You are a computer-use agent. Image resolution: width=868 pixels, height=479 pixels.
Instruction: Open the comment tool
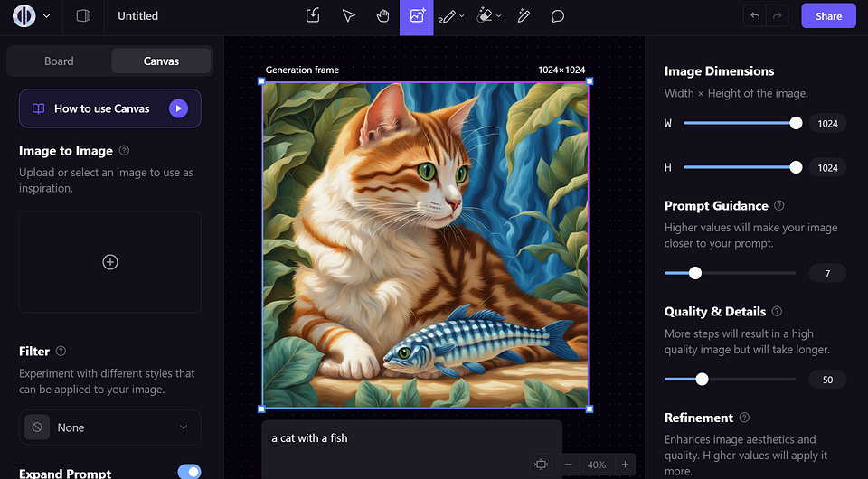[x=558, y=16]
